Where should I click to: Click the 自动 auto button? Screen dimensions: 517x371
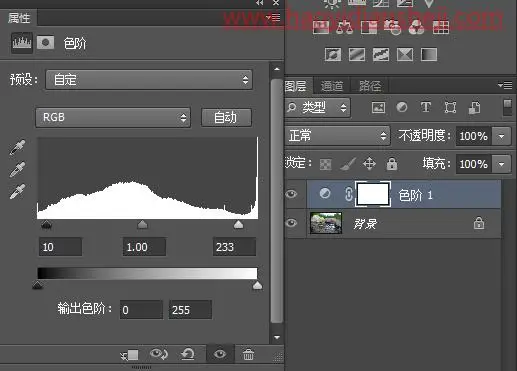(x=226, y=117)
